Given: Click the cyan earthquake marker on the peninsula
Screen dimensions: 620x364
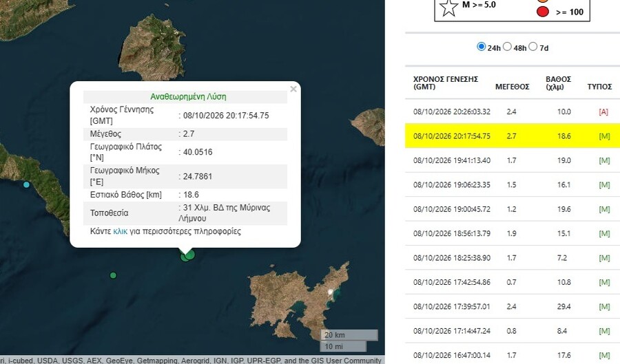Looking at the screenshot, I should pyautogui.click(x=26, y=184).
